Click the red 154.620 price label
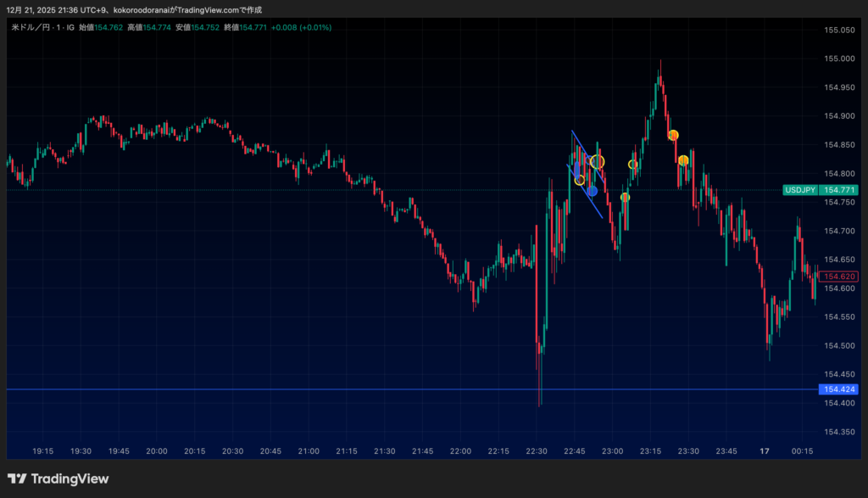Viewport: 868px width, 498px height. pyautogui.click(x=839, y=277)
